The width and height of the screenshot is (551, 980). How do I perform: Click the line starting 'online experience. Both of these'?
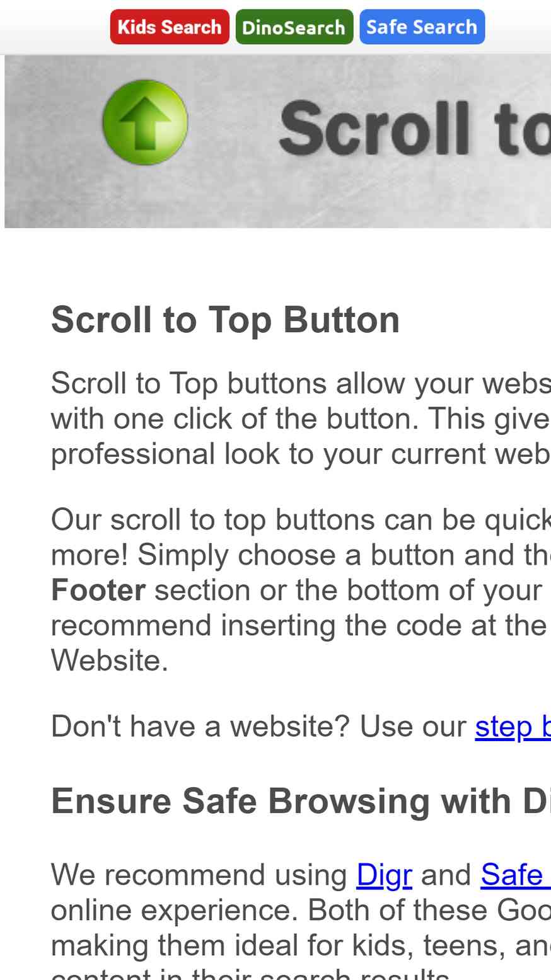(301, 910)
